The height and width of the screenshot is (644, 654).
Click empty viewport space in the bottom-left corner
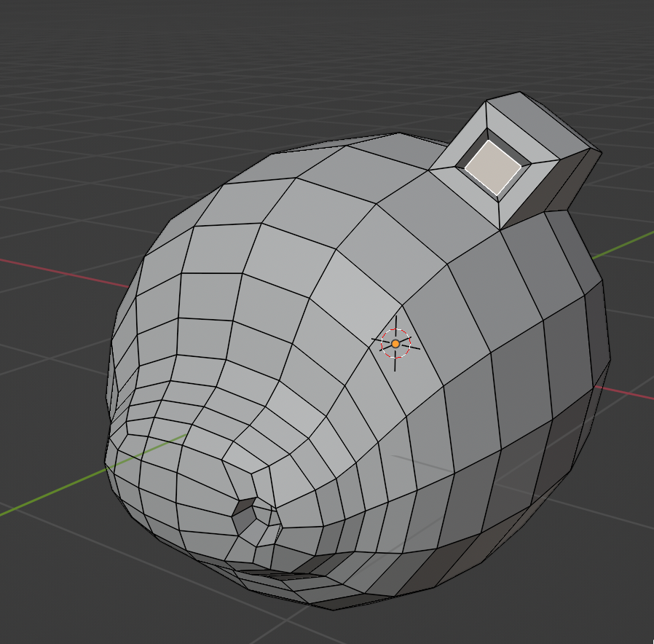coord(44,605)
